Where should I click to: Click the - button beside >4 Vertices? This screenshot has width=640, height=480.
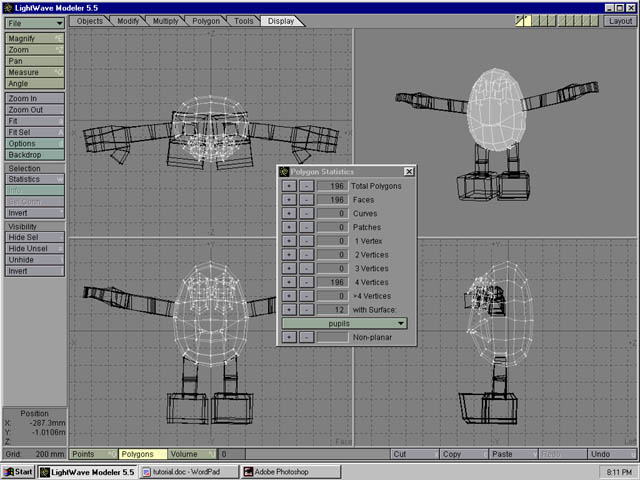point(307,296)
